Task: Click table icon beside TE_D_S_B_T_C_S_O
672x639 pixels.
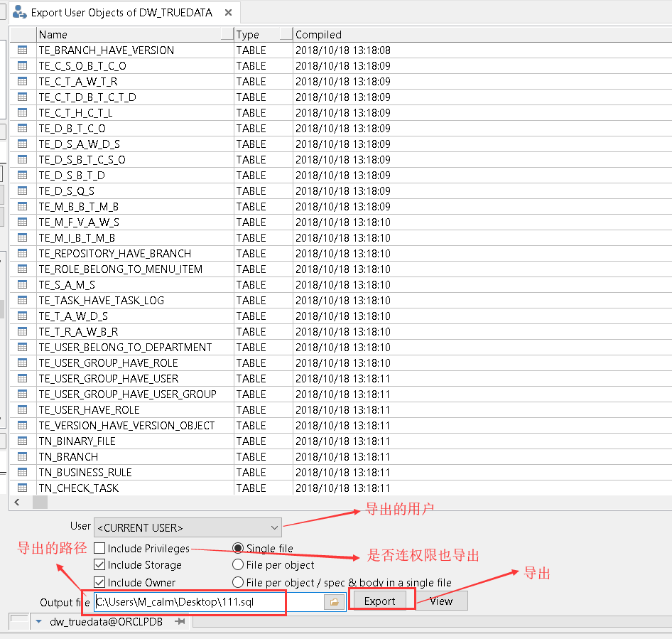Action: click(22, 159)
